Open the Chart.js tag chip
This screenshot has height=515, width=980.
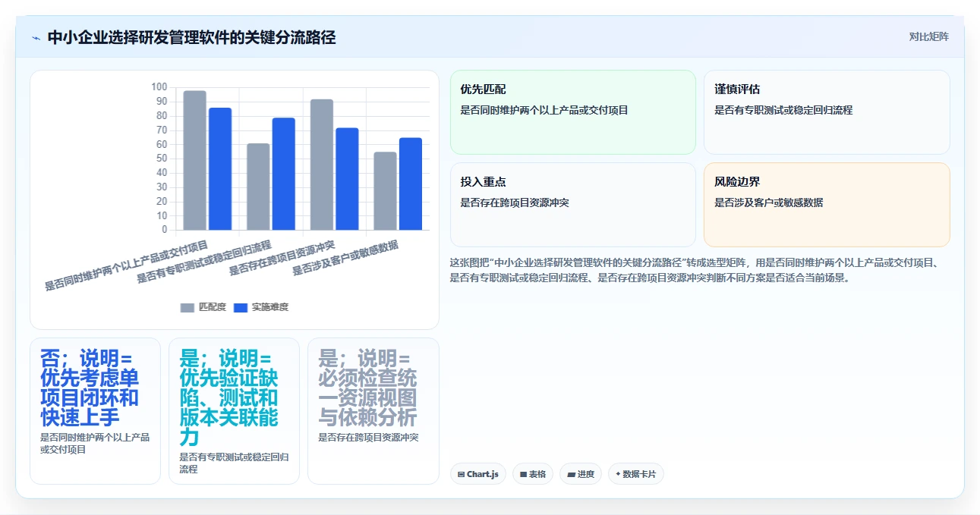click(x=478, y=474)
